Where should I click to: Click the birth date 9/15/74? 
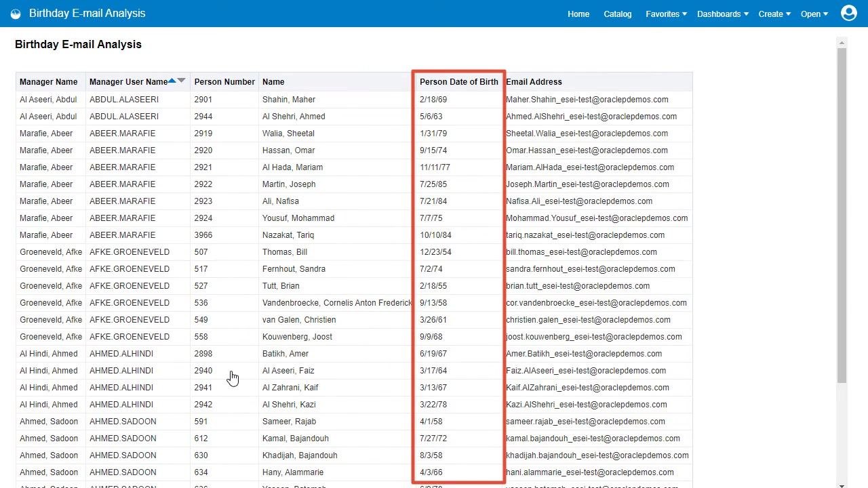click(433, 150)
